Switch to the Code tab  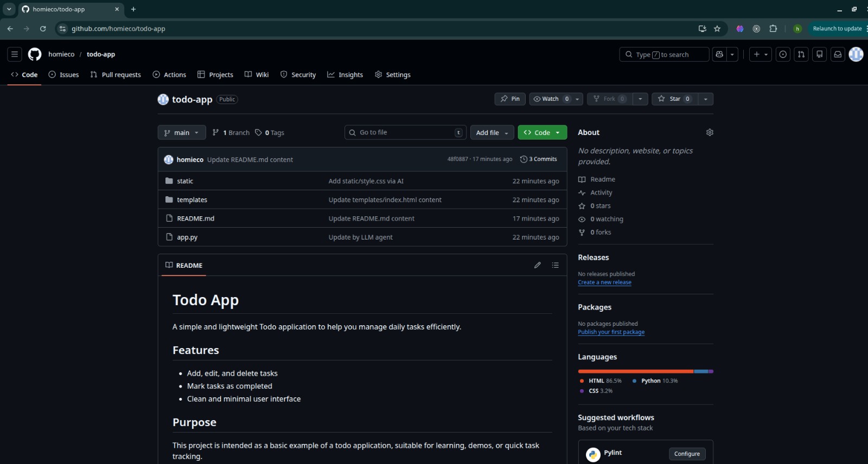click(24, 75)
